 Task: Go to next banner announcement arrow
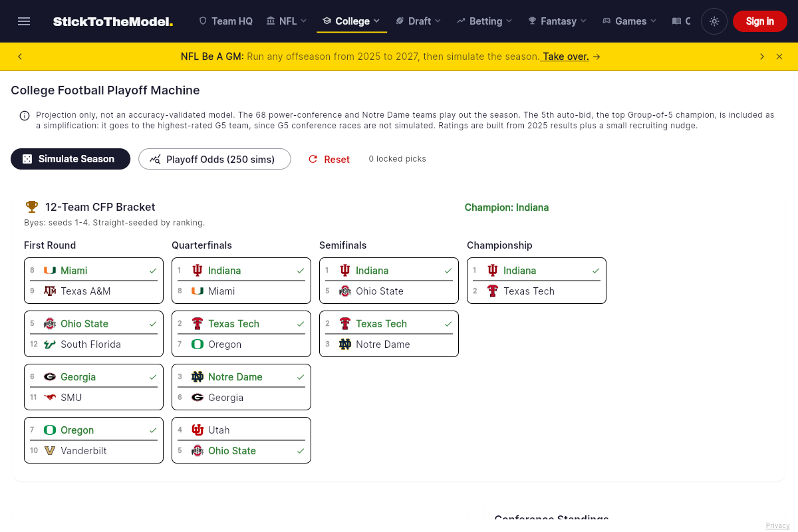click(762, 57)
